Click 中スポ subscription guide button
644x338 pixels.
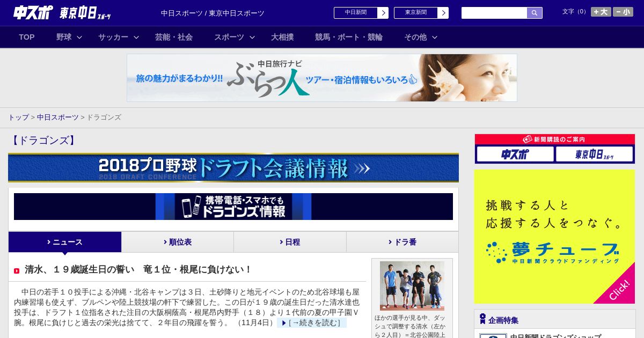515,154
